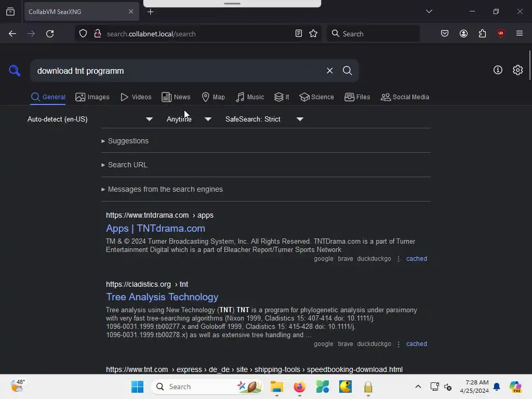Switch to the Files category
The image size is (532, 399).
(357, 97)
